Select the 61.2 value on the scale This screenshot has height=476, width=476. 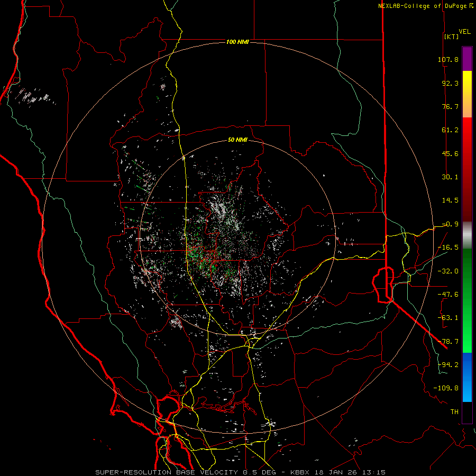coord(450,130)
